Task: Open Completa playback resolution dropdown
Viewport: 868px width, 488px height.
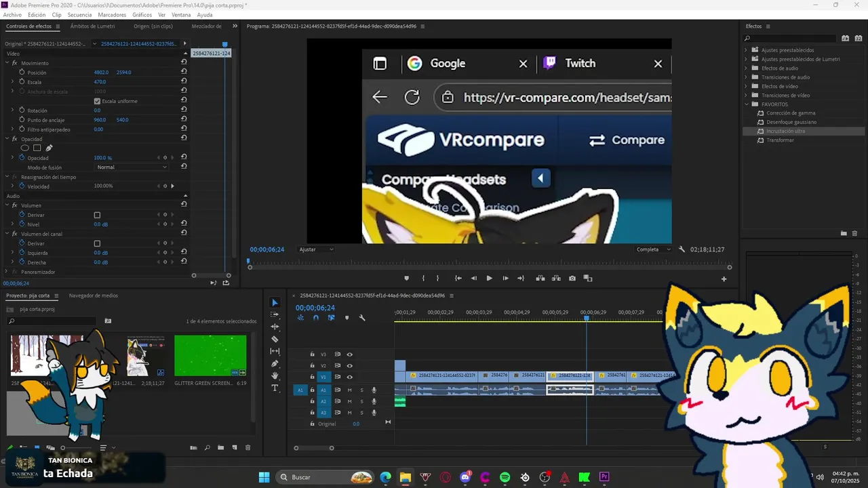Action: click(652, 249)
